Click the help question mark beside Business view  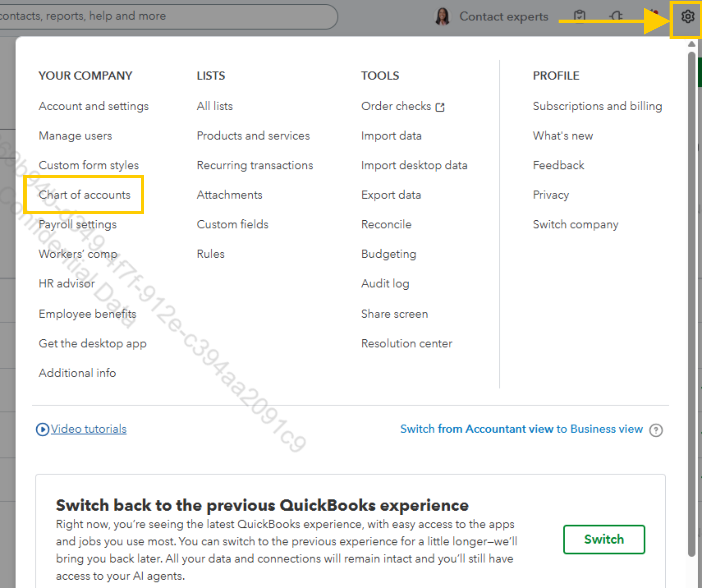coord(656,430)
